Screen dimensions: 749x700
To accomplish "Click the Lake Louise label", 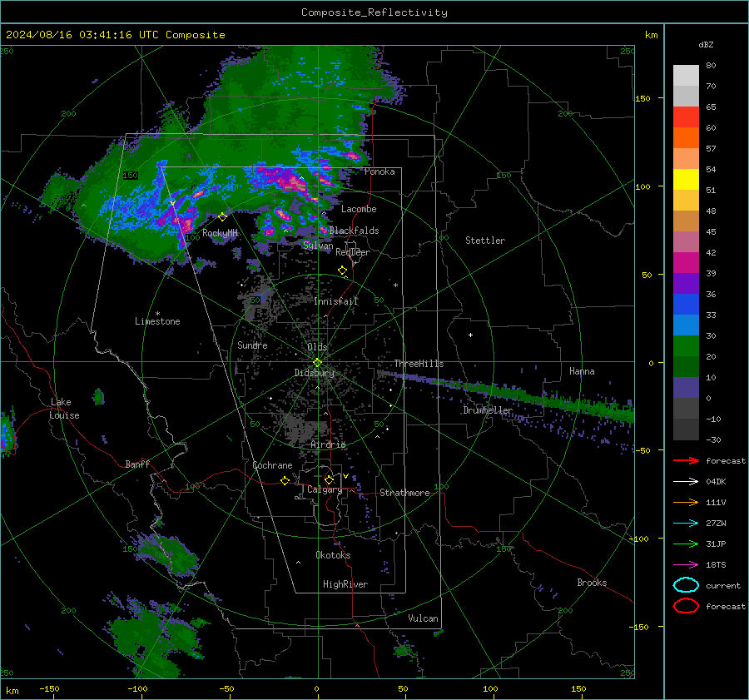I will tap(64, 409).
